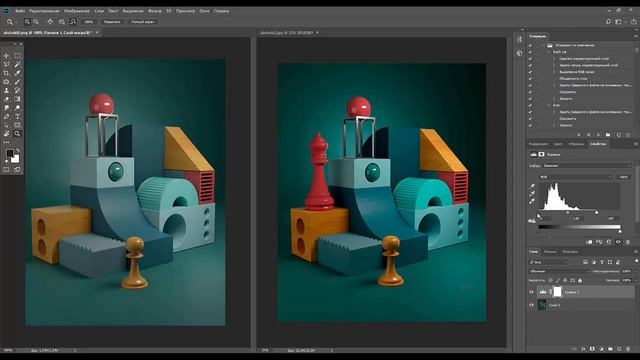640x360 pixels.
Task: Select the Eraser tool
Action: click(x=7, y=99)
